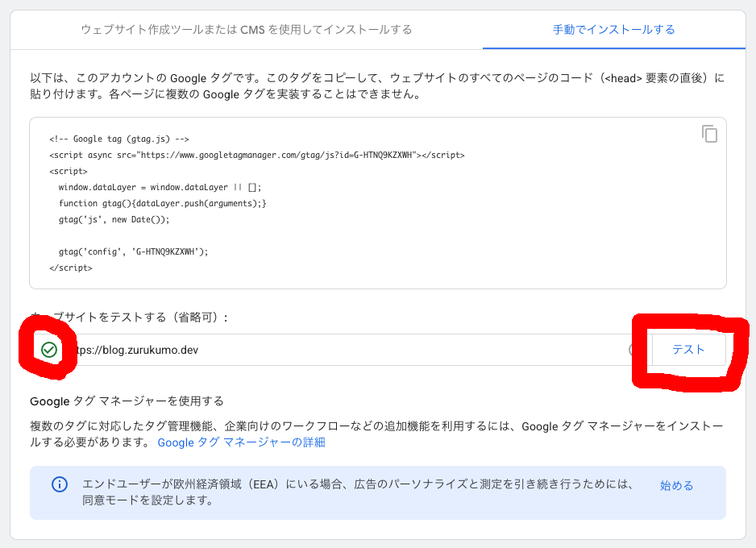This screenshot has width=756, height=548.
Task: Click the Google タグ マネージャーを使用する heading
Action: [x=127, y=401]
